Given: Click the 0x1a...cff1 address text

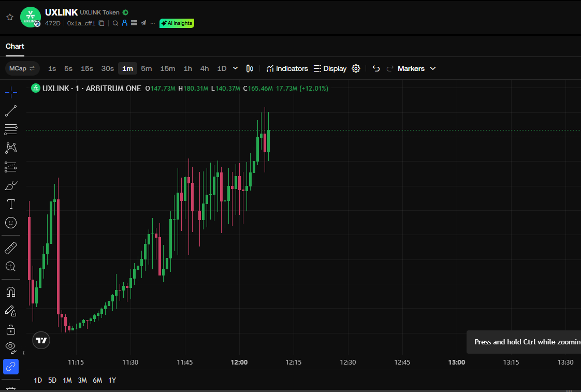Looking at the screenshot, I should (81, 23).
